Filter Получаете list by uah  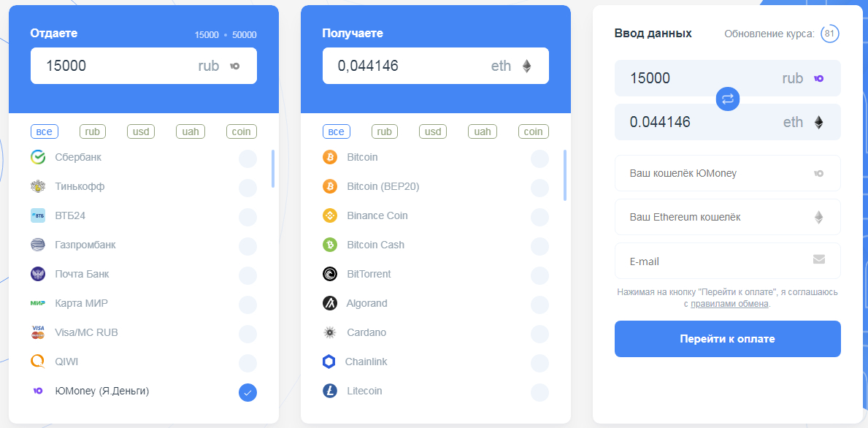coord(483,131)
